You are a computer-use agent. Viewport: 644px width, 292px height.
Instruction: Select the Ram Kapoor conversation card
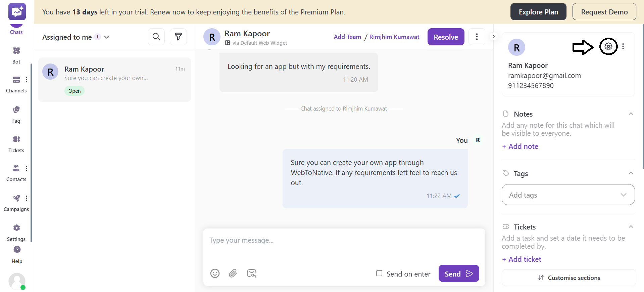114,80
